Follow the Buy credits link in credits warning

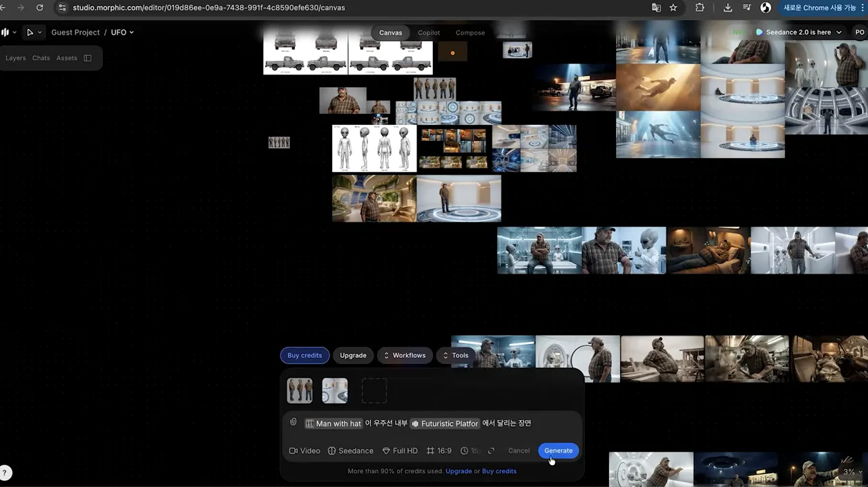[x=499, y=471]
